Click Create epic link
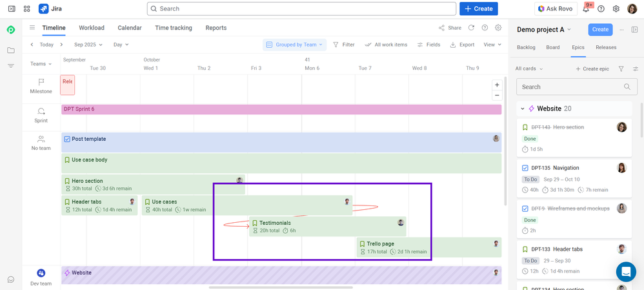This screenshot has height=290, width=644. 592,68
